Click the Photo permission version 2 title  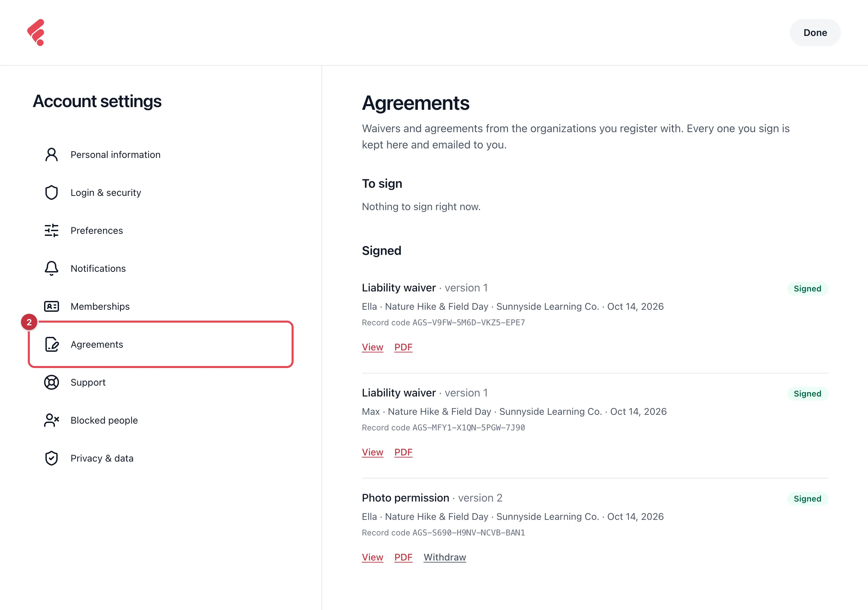432,498
